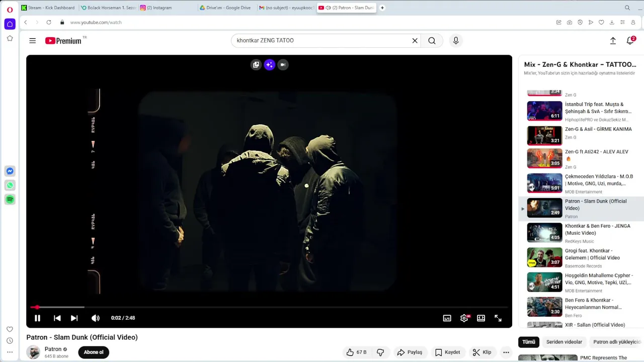Go to Opera start page home icon
The height and width of the screenshot is (362, 644).
tap(10, 24)
